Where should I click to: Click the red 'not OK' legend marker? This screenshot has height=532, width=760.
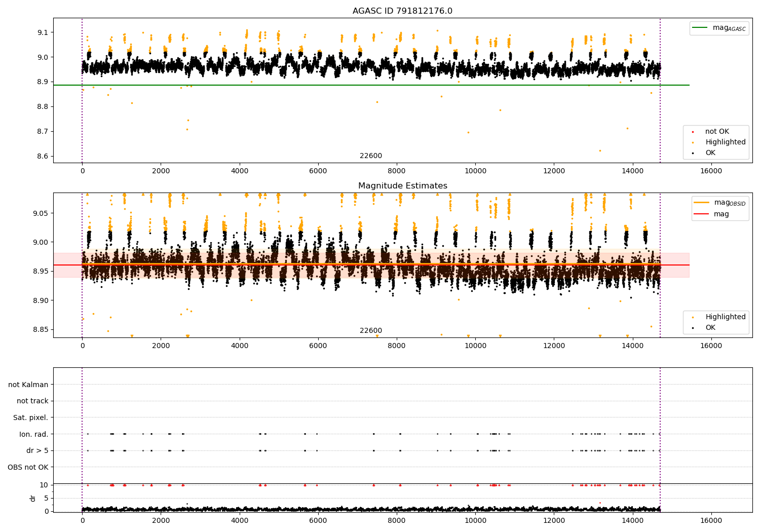pos(693,132)
